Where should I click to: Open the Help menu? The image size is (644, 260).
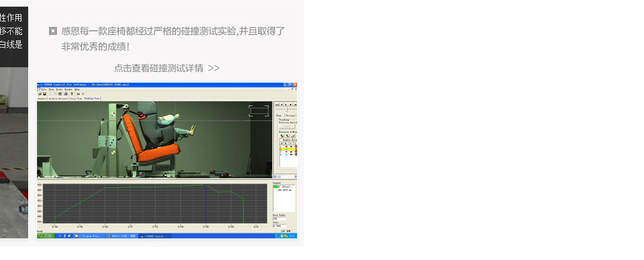(x=76, y=89)
